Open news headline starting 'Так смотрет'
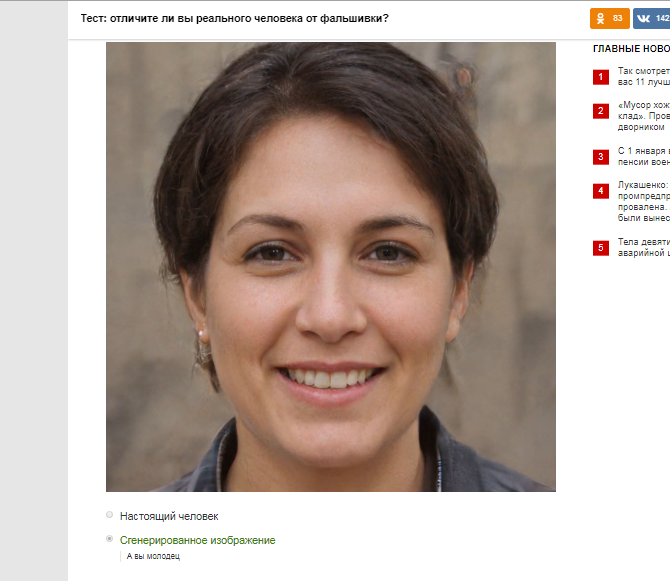Image resolution: width=670 pixels, height=581 pixels. click(644, 76)
